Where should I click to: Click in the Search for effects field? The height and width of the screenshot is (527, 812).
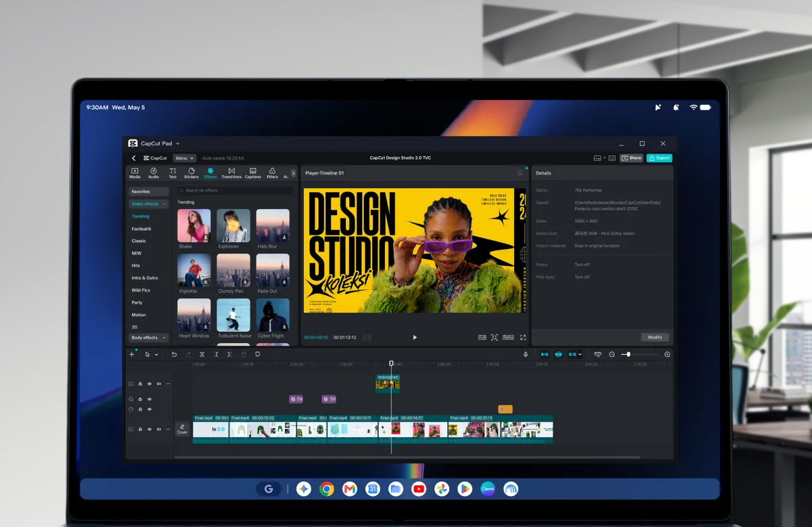click(x=235, y=191)
